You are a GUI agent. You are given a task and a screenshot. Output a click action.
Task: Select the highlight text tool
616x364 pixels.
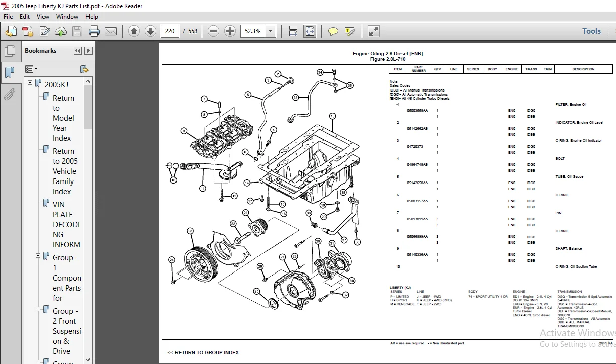(350, 31)
